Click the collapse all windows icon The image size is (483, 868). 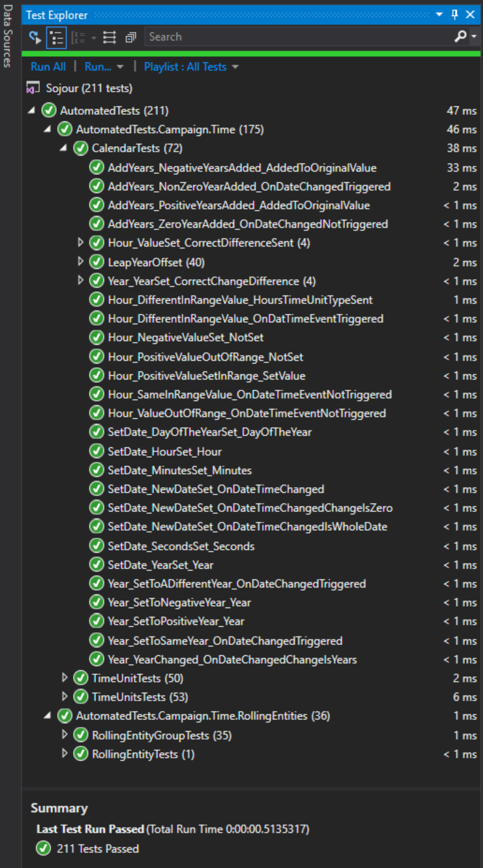130,37
